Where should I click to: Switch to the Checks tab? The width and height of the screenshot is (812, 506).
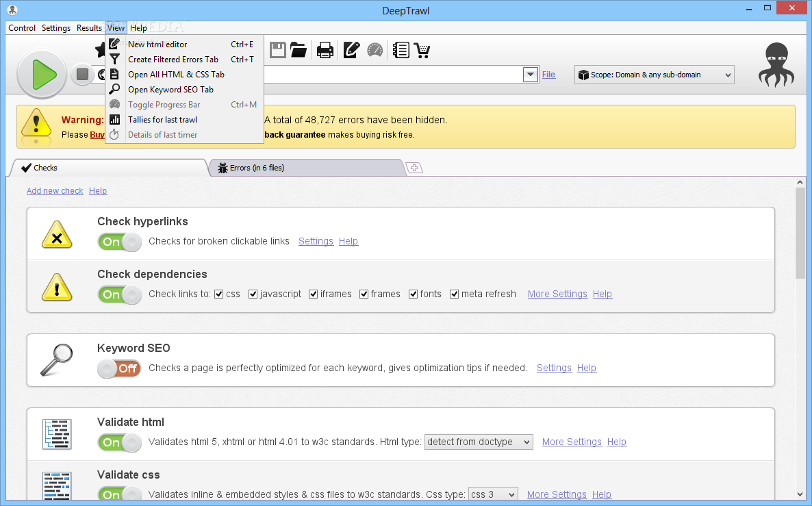(110, 168)
